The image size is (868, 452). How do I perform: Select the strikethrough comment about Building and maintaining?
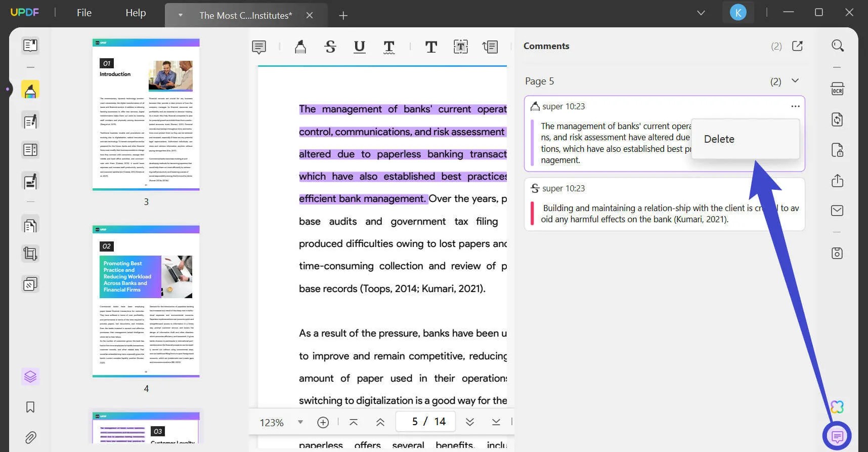665,204
